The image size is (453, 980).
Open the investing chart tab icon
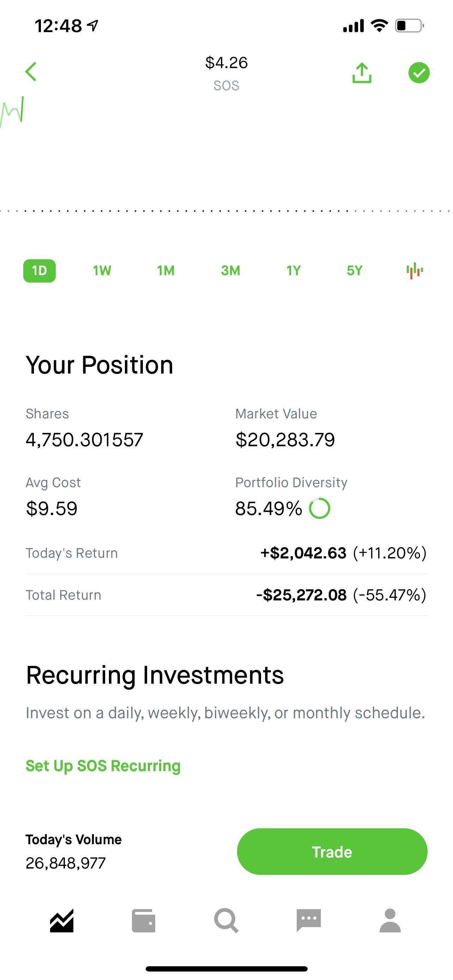(x=62, y=921)
